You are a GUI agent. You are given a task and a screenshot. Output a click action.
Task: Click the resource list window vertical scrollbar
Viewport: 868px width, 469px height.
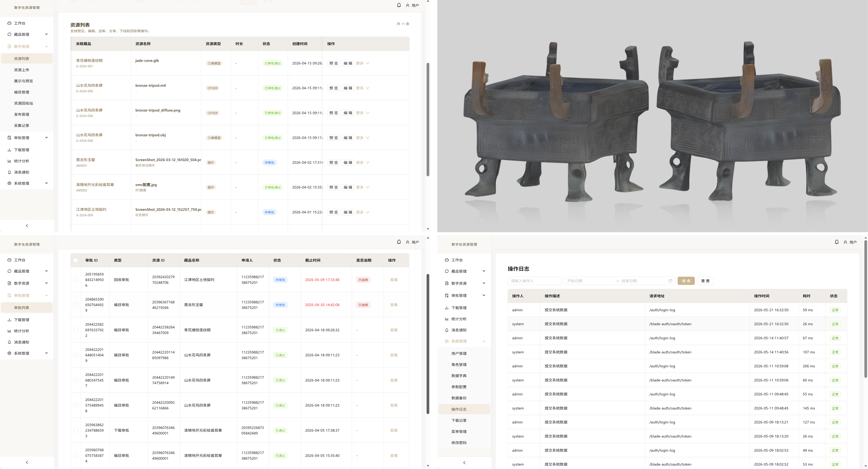pyautogui.click(x=428, y=119)
